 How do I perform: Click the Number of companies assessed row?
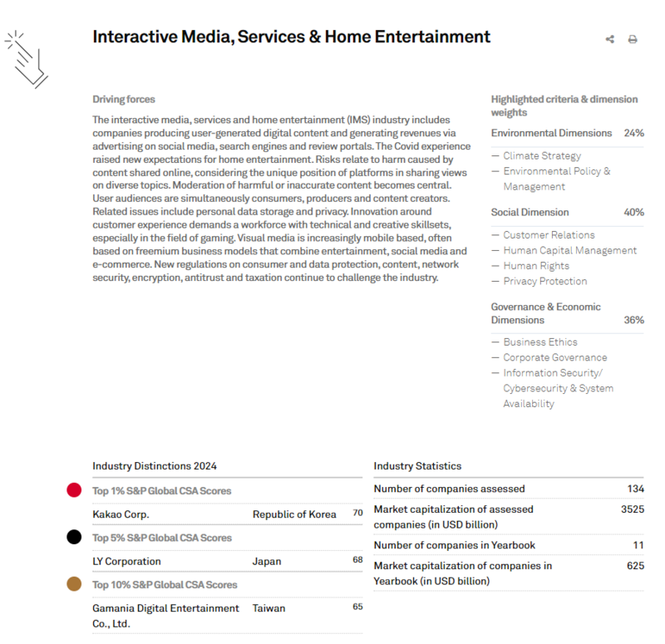[x=450, y=489]
